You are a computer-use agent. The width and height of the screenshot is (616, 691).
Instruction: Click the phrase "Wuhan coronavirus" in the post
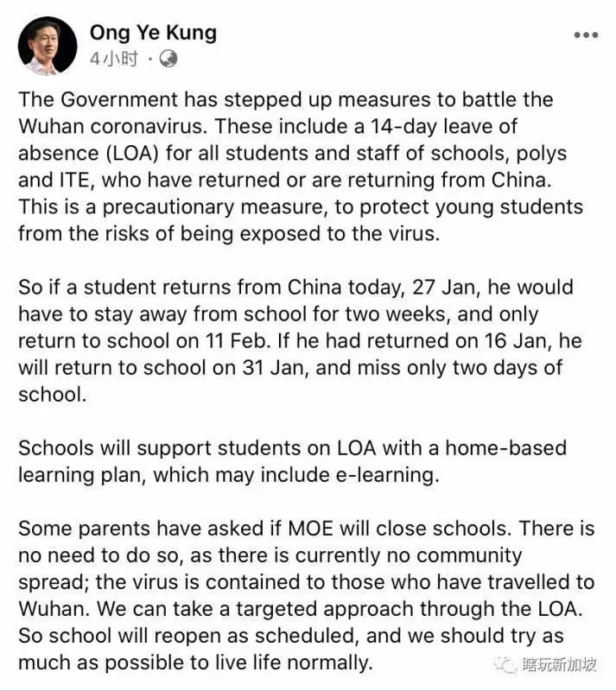pos(112,127)
